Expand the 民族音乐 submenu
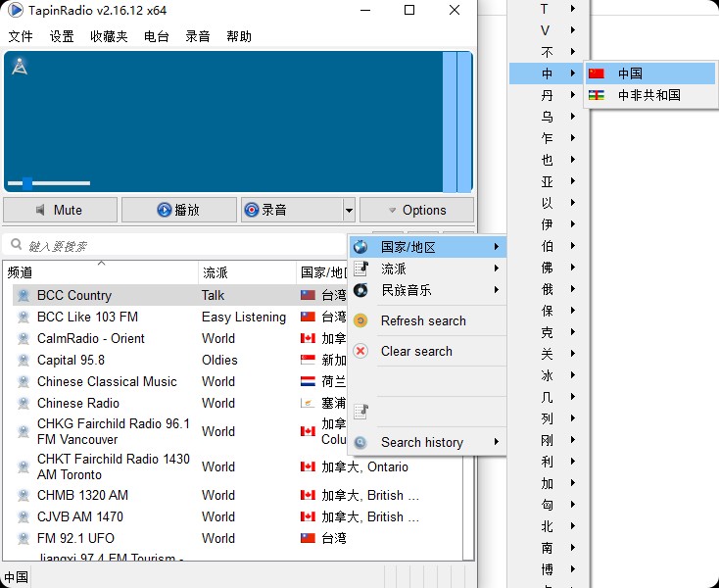The height and width of the screenshot is (588, 719). [427, 290]
